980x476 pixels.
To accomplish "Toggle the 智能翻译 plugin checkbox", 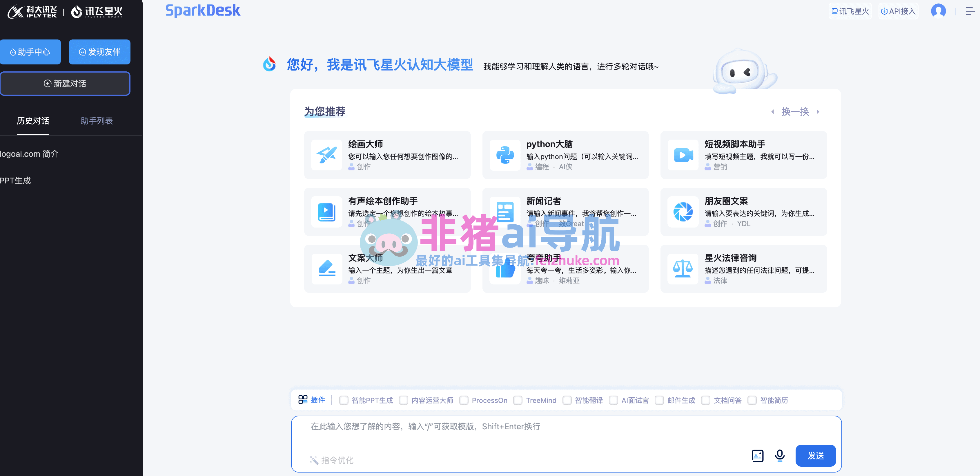I will click(567, 400).
